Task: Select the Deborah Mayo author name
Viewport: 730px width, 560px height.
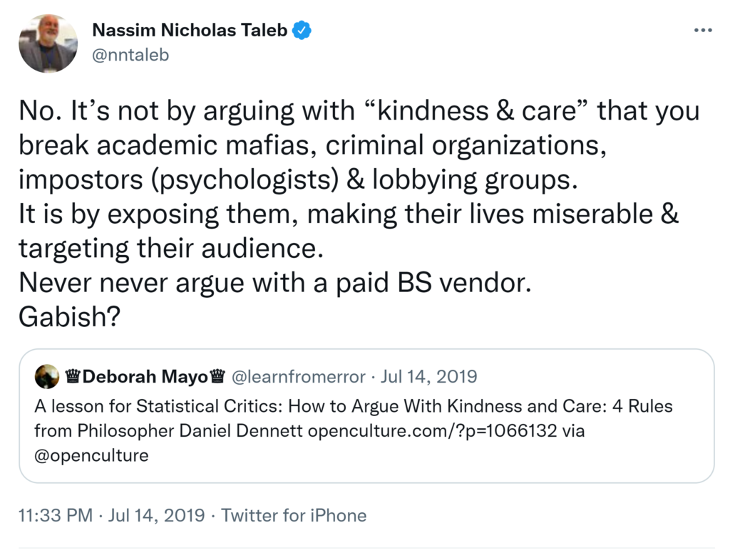Action: click(x=145, y=376)
